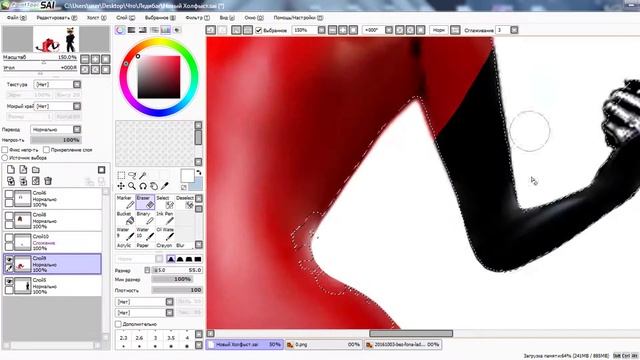
Task: Open the rotation angle dropdown in the toolbar
Action: click(x=389, y=30)
